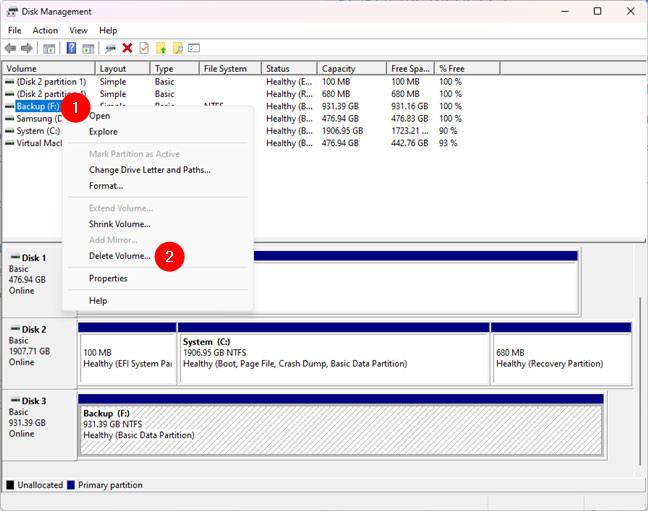Screen dimensions: 648x511
Task: Click the blue Primary partition legend swatch
Action: click(x=71, y=485)
